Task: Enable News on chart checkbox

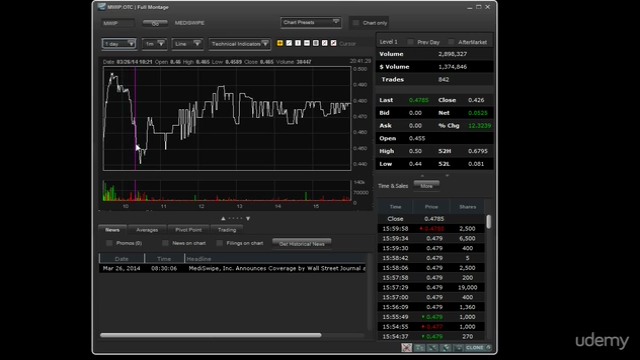Action: coord(165,243)
